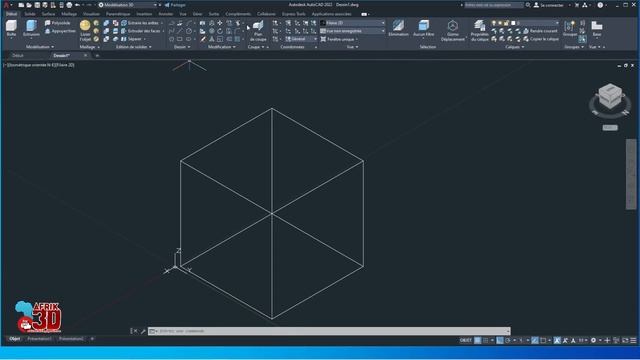This screenshot has width=640, height=360.
Task: Open the Insertion ribbon tab
Action: (144, 14)
